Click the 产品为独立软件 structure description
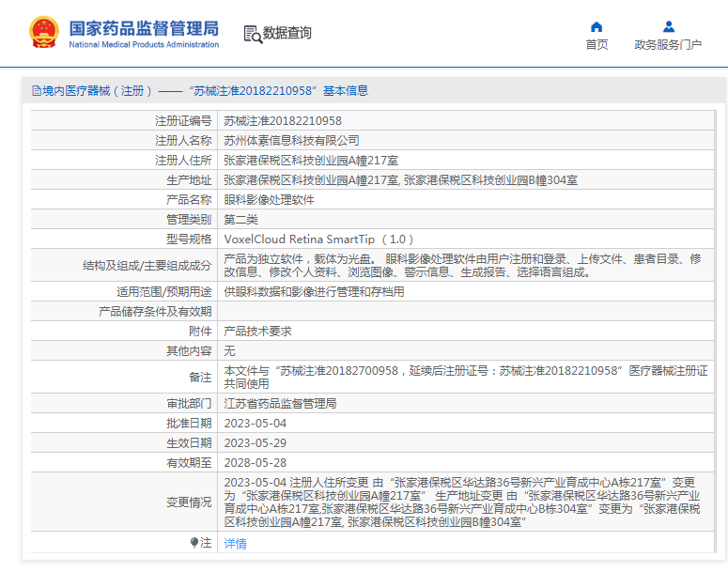Image resolution: width=728 pixels, height=572 pixels. [x=462, y=265]
